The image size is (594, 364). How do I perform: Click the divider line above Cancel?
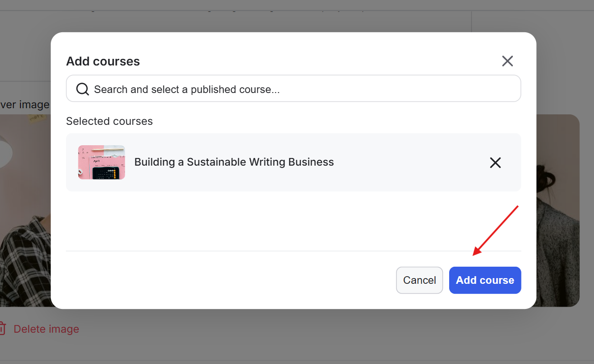pyautogui.click(x=293, y=251)
